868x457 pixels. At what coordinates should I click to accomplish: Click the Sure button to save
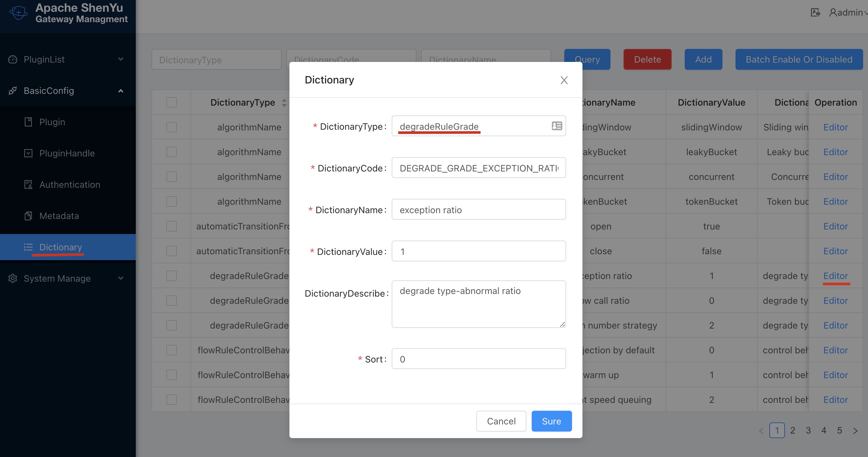point(551,421)
